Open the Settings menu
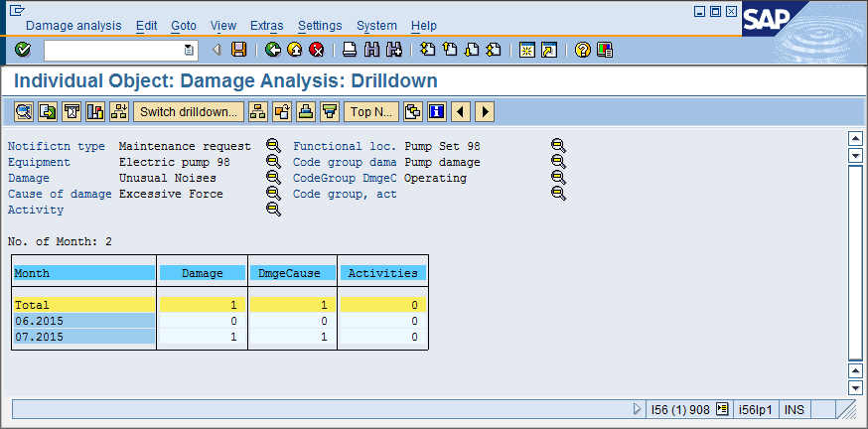This screenshot has height=429, width=868. (320, 26)
